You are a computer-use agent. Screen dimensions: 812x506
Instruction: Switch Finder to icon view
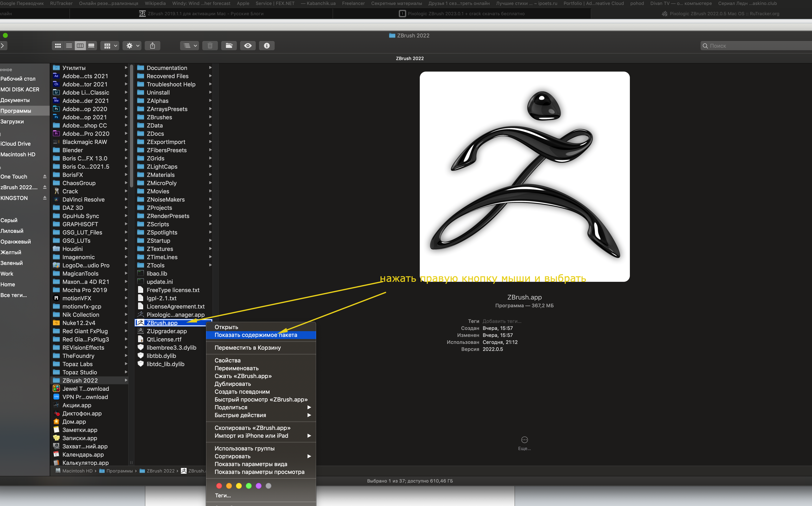(x=58, y=46)
